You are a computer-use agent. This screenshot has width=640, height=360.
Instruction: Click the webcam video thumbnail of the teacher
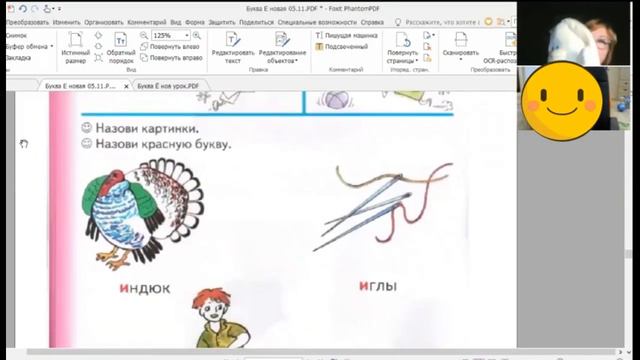click(x=573, y=33)
